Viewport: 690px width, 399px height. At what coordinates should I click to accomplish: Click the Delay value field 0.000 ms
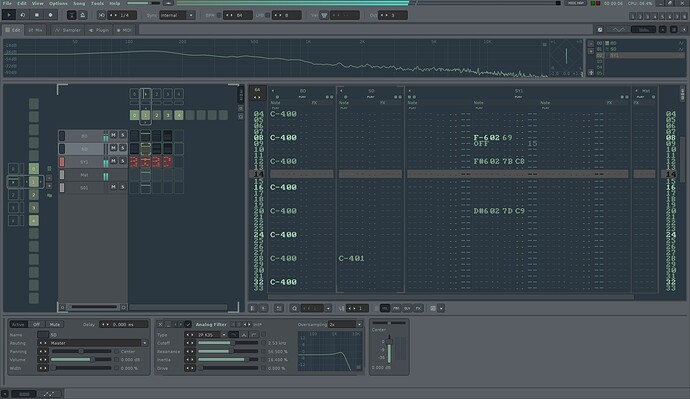click(123, 324)
